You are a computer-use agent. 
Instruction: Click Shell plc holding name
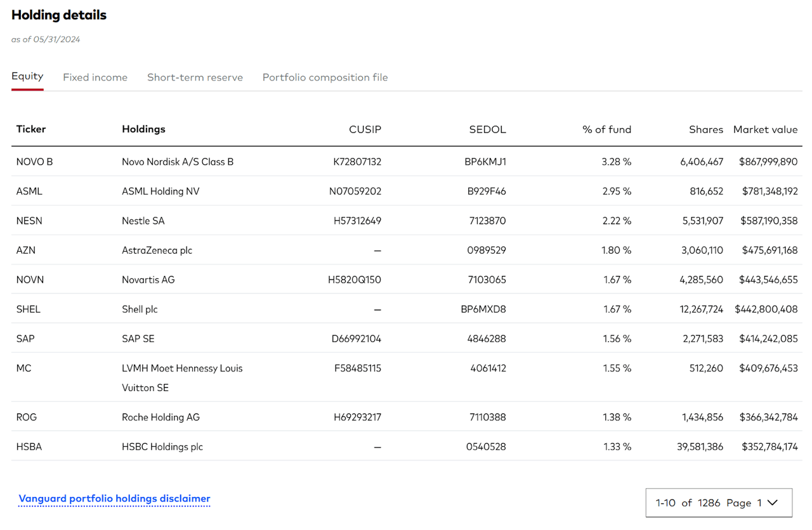(140, 309)
